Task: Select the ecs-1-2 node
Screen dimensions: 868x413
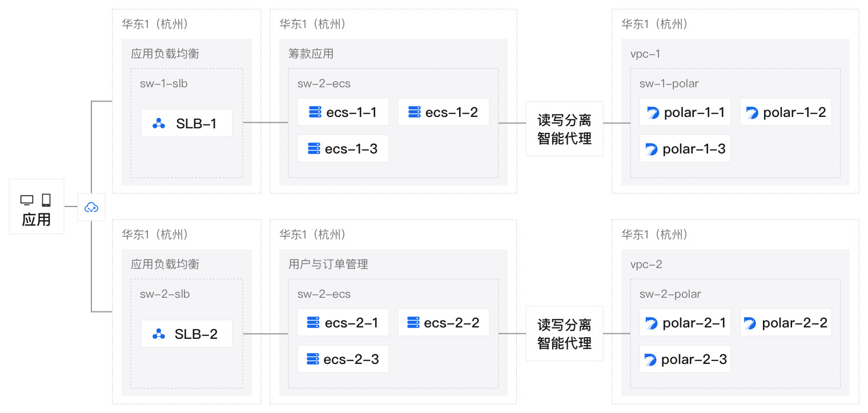Action: click(443, 112)
